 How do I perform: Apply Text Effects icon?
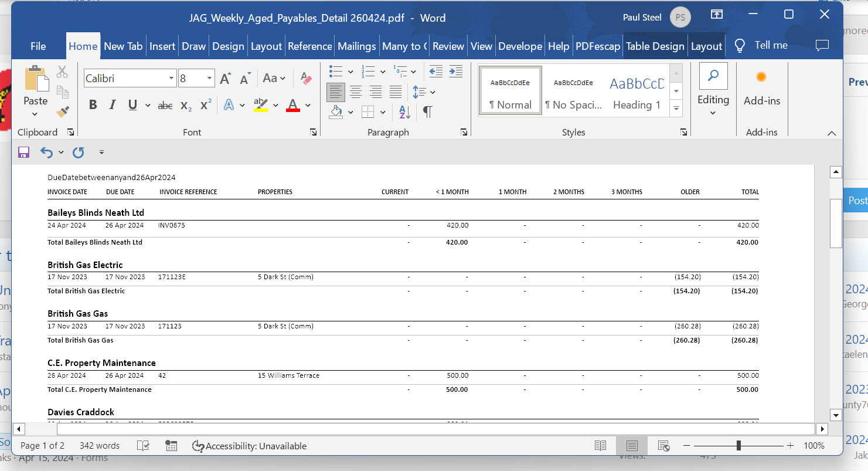point(229,105)
